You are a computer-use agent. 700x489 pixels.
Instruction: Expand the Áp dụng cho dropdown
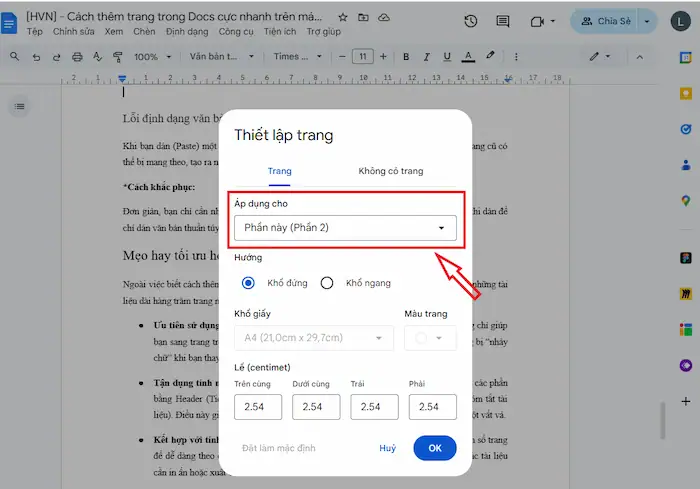click(x=345, y=228)
